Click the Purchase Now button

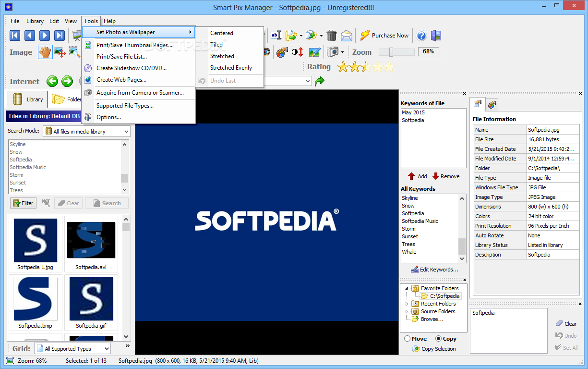pos(384,36)
